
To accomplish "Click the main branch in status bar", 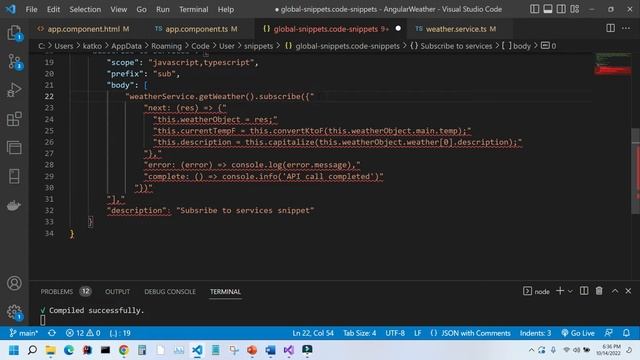I will coord(24,333).
